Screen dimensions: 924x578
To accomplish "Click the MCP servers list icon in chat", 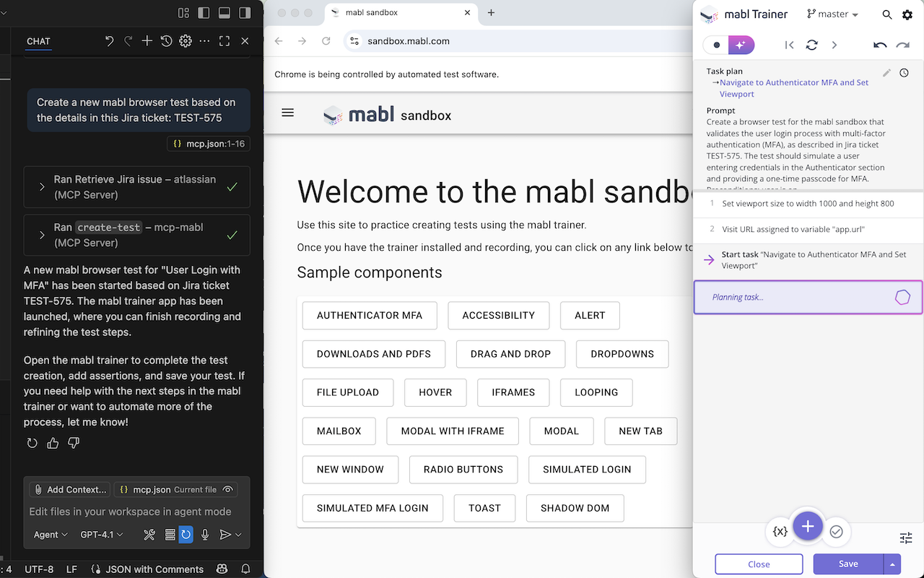I will [170, 535].
